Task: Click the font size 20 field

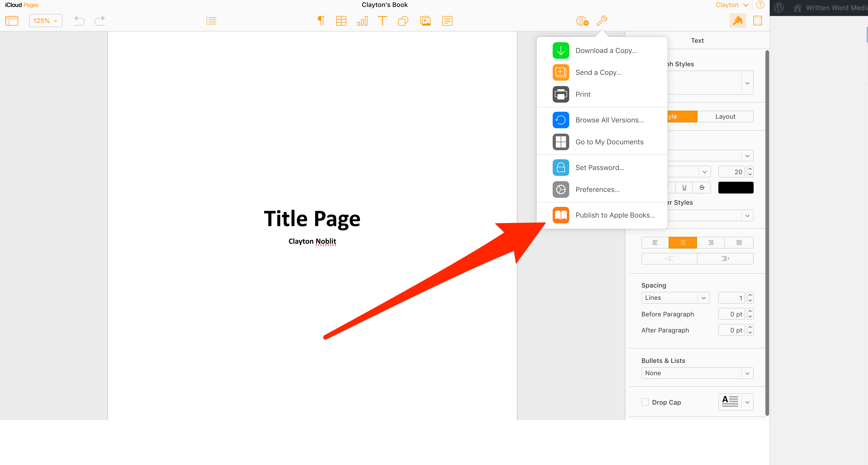Action: click(x=731, y=172)
